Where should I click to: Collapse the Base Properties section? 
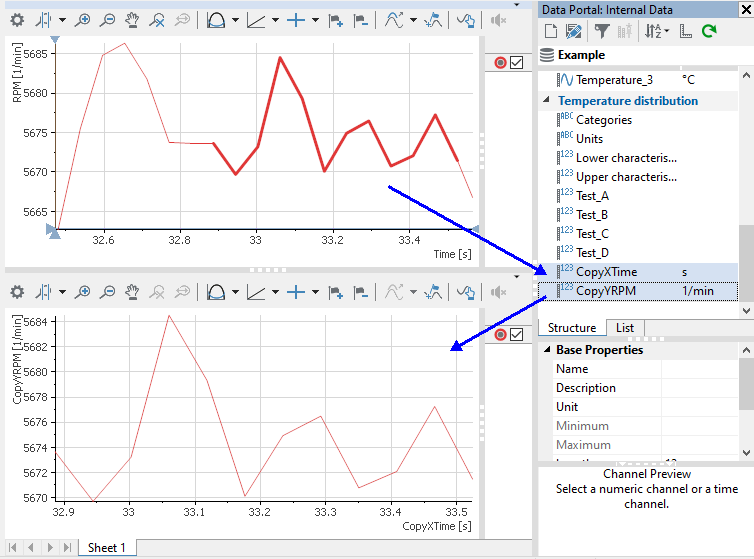point(547,350)
